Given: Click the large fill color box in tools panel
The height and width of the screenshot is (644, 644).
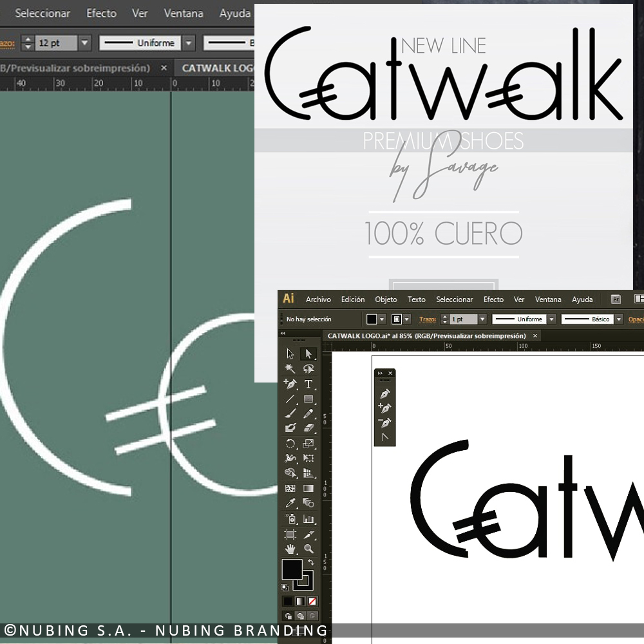Looking at the screenshot, I should coord(292,570).
